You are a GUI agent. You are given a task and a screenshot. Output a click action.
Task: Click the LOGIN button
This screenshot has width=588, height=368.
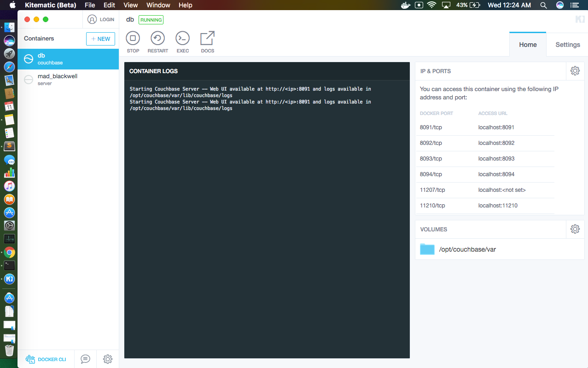click(x=101, y=19)
